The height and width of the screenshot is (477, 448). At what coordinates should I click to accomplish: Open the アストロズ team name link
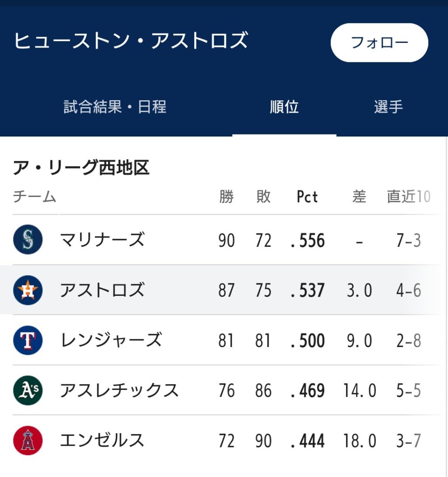click(102, 290)
